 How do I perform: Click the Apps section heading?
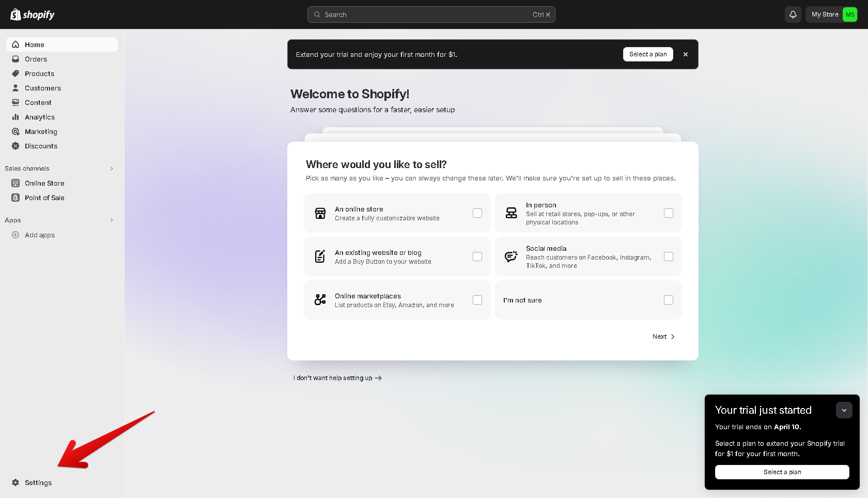(13, 220)
